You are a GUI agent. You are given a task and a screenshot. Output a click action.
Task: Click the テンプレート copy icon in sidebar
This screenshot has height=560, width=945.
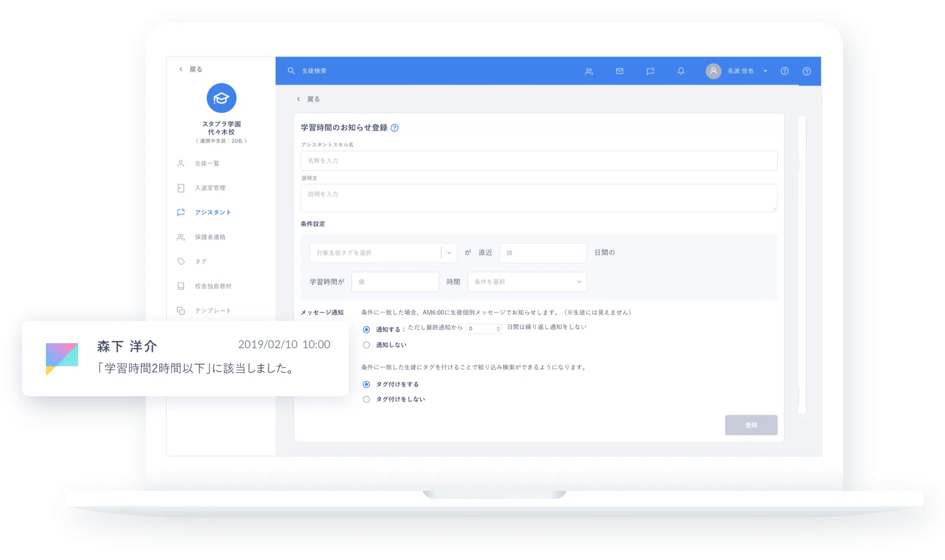pos(181,310)
